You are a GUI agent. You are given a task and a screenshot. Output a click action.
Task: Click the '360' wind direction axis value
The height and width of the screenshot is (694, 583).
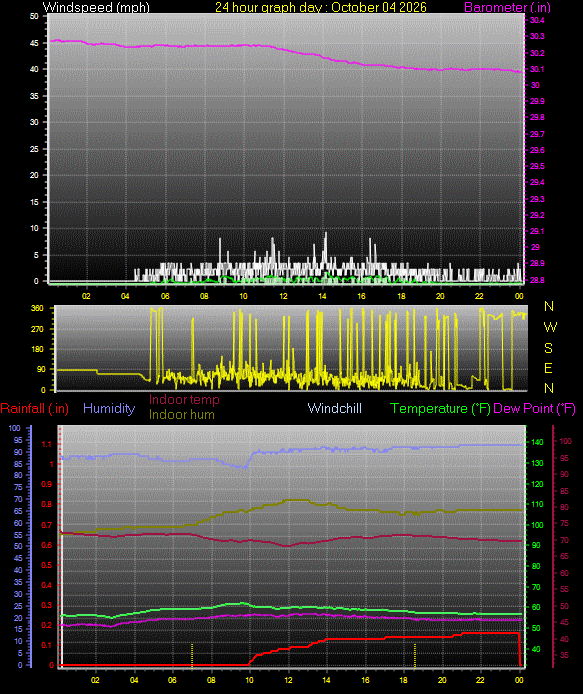point(38,308)
